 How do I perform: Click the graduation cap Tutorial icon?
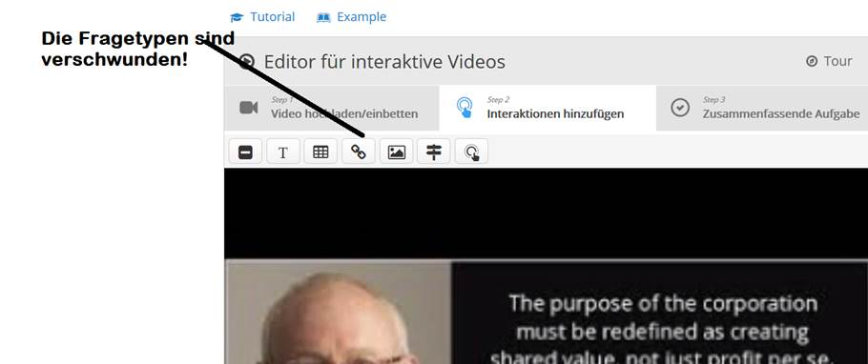(237, 18)
